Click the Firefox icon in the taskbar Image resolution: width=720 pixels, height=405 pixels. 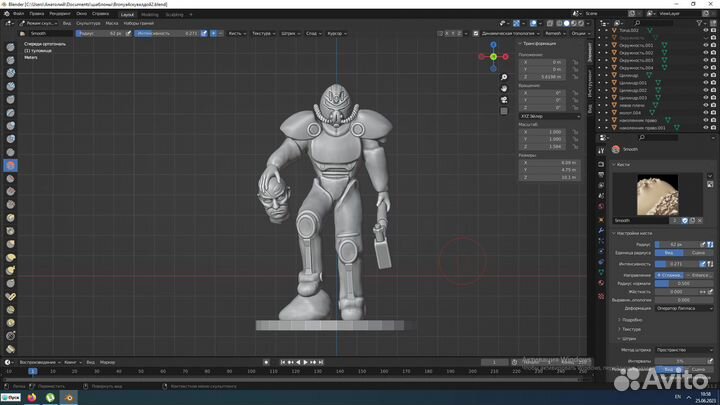(x=31, y=397)
